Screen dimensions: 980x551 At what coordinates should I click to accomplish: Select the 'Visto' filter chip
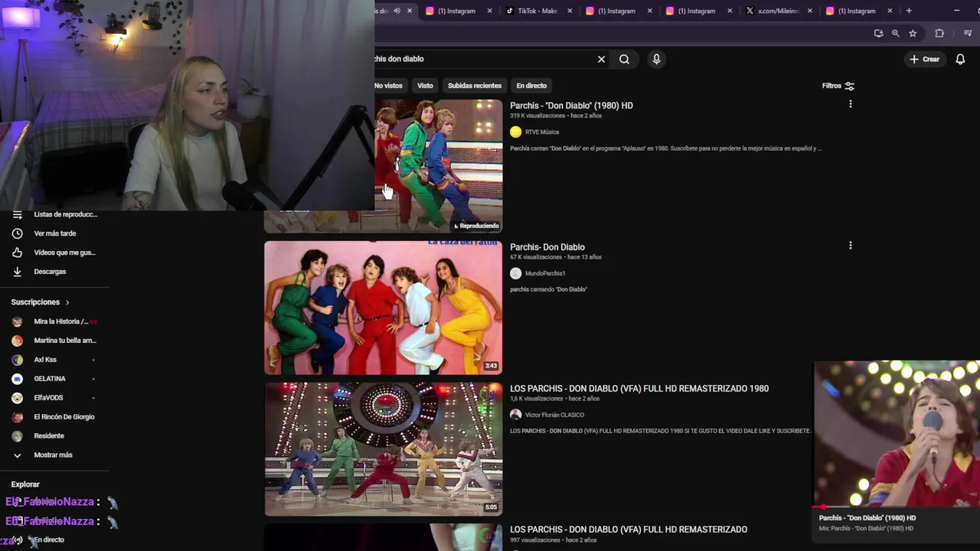[425, 86]
